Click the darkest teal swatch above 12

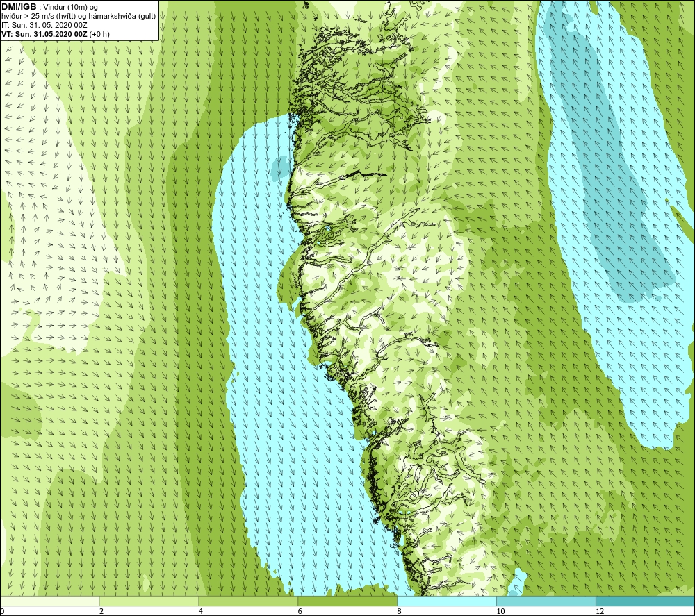pos(646,601)
